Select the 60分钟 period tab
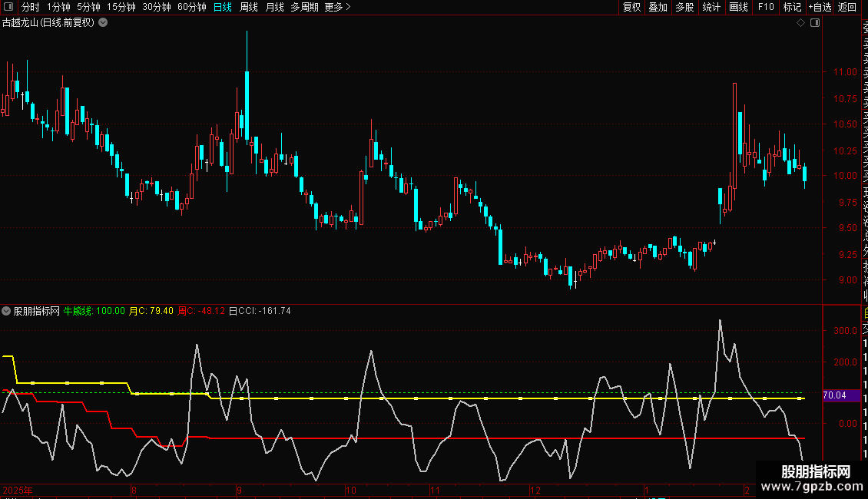 192,7
